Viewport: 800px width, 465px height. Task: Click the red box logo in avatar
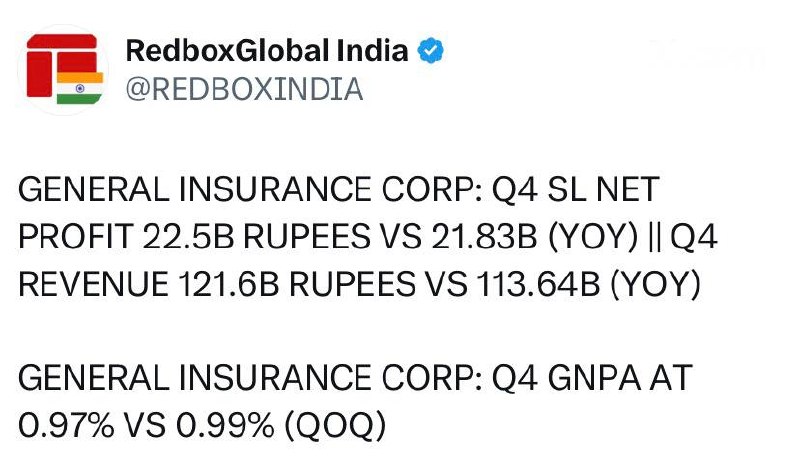tap(62, 65)
